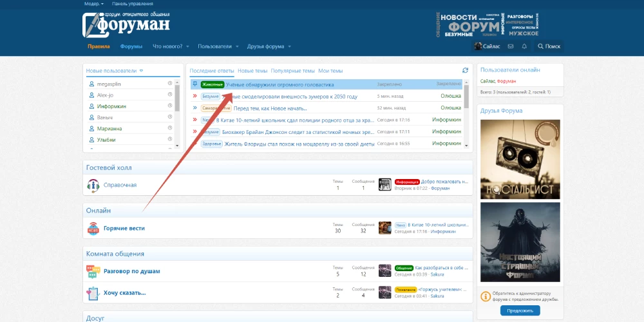The image size is (644, 322).
Task: Click the Пользователи онлайн heading
Action: [x=510, y=70]
